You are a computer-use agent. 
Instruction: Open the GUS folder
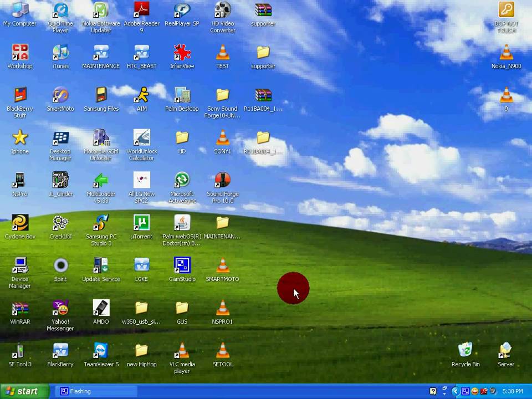(x=182, y=308)
